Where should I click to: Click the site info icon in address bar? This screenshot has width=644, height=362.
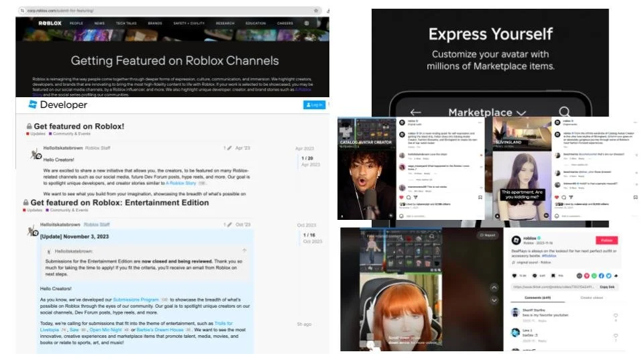22,11
